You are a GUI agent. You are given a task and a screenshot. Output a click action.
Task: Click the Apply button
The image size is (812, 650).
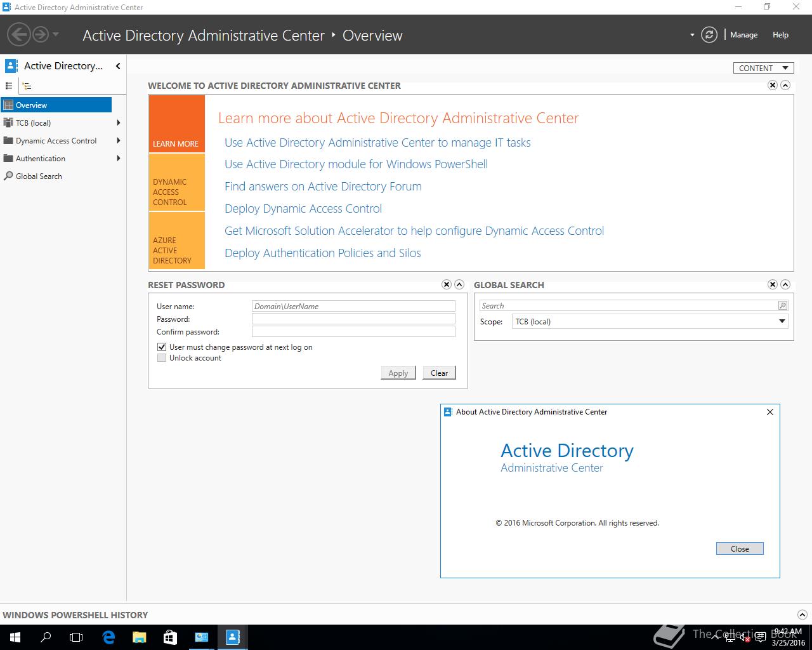[398, 373]
